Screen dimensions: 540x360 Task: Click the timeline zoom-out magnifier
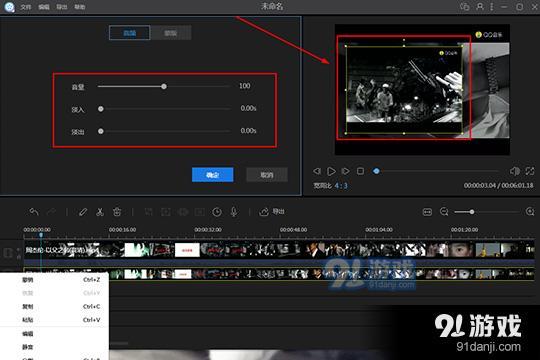tap(444, 212)
